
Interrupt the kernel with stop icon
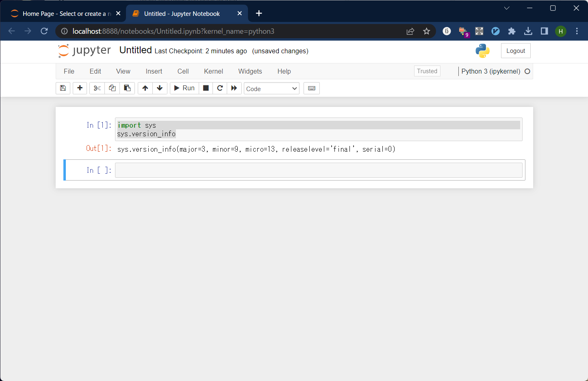coord(206,88)
